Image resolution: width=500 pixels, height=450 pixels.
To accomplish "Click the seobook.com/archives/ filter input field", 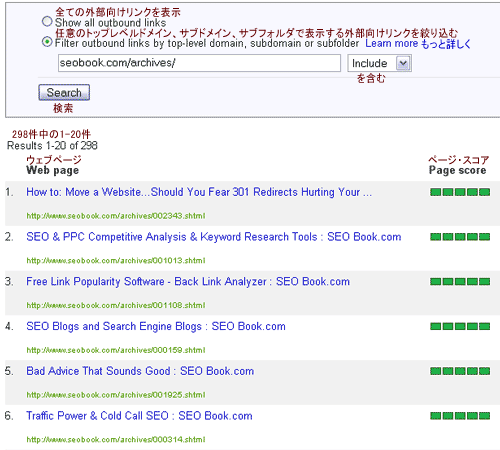I will (x=199, y=63).
